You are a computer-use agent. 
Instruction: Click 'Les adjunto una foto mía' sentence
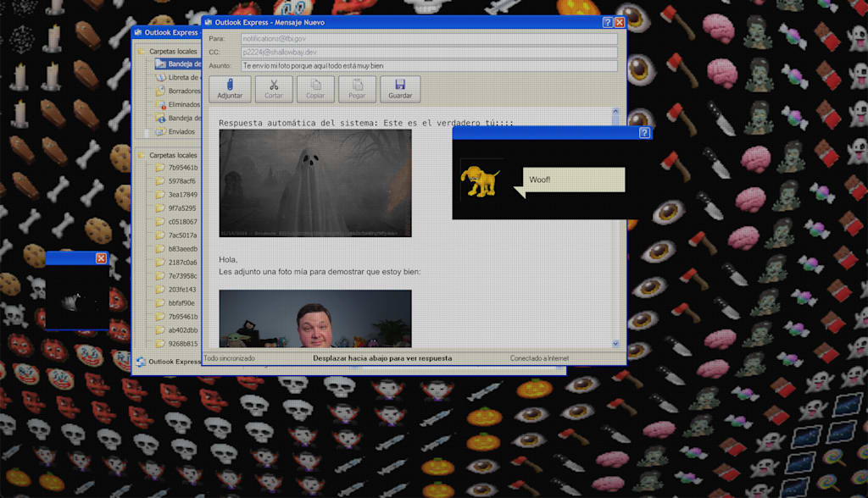320,272
